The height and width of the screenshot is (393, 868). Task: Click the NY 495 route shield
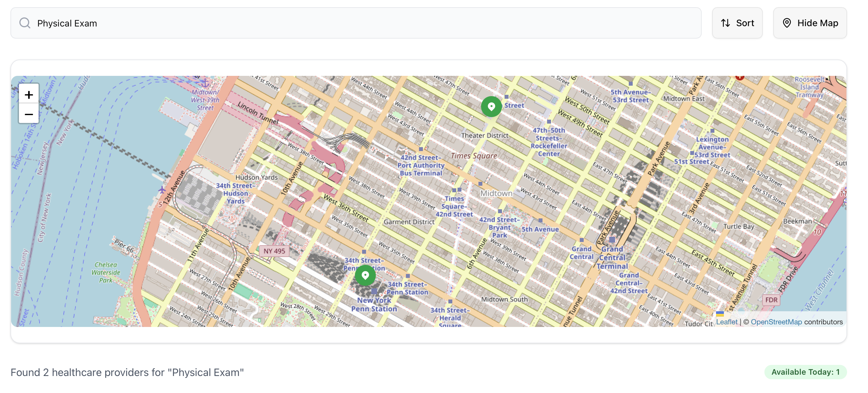274,251
